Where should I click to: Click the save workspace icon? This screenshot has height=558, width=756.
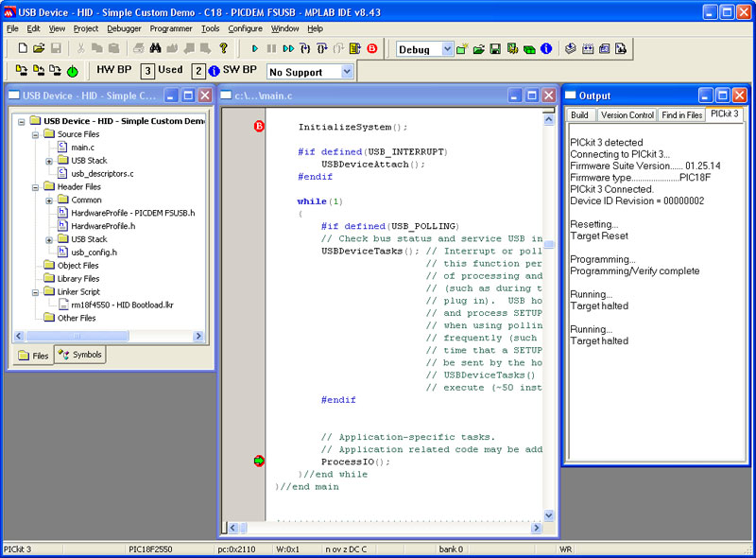[x=495, y=49]
